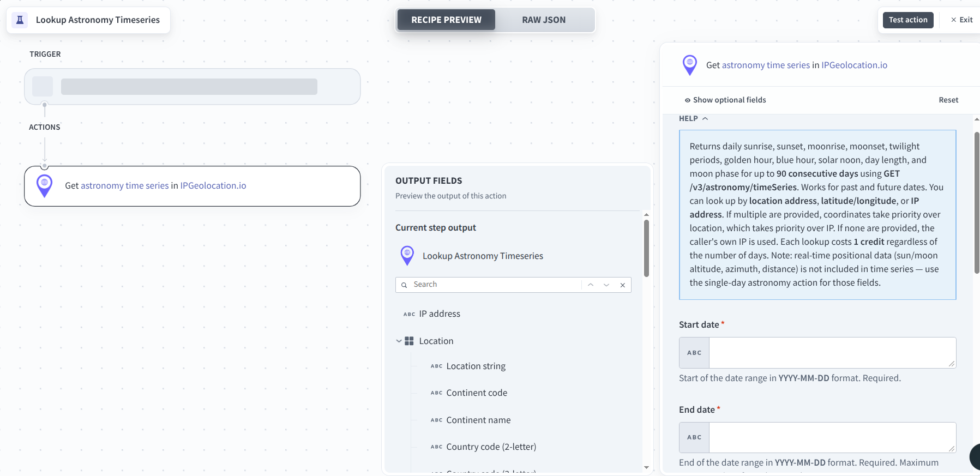Click the ABC badge of Start date field
The height and width of the screenshot is (476, 980).
(694, 353)
